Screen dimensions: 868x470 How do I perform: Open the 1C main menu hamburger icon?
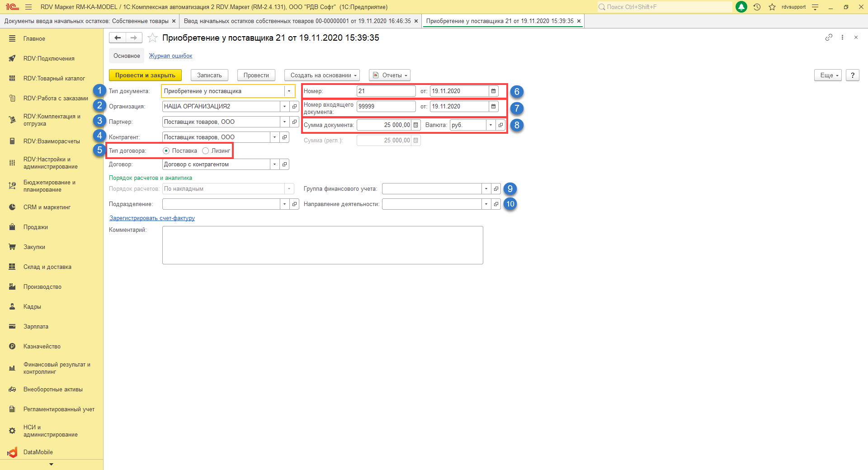tap(28, 7)
